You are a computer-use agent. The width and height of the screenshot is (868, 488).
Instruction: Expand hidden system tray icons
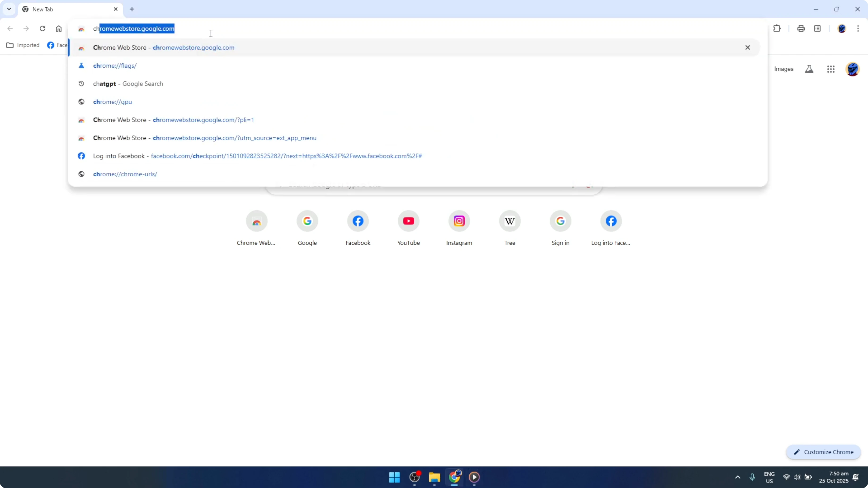tap(738, 477)
